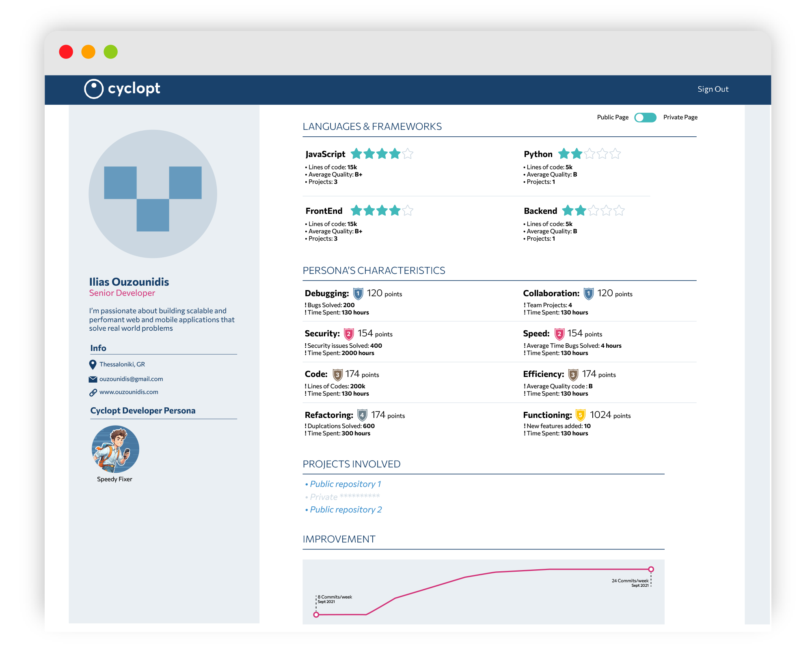Toggle the Public/Private Page switch
Screen dimensions: 812x650
click(646, 117)
